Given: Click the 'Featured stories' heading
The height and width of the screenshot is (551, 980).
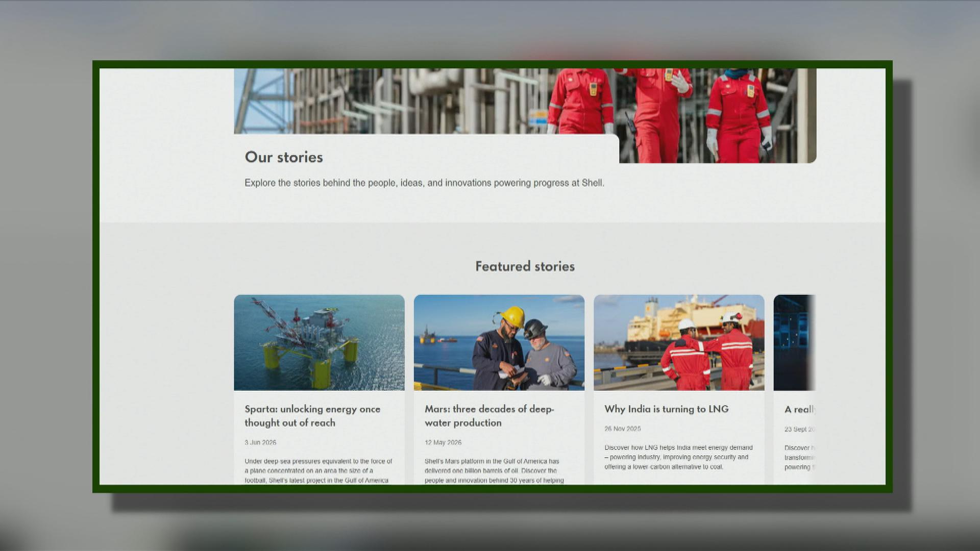Looking at the screenshot, I should [525, 266].
